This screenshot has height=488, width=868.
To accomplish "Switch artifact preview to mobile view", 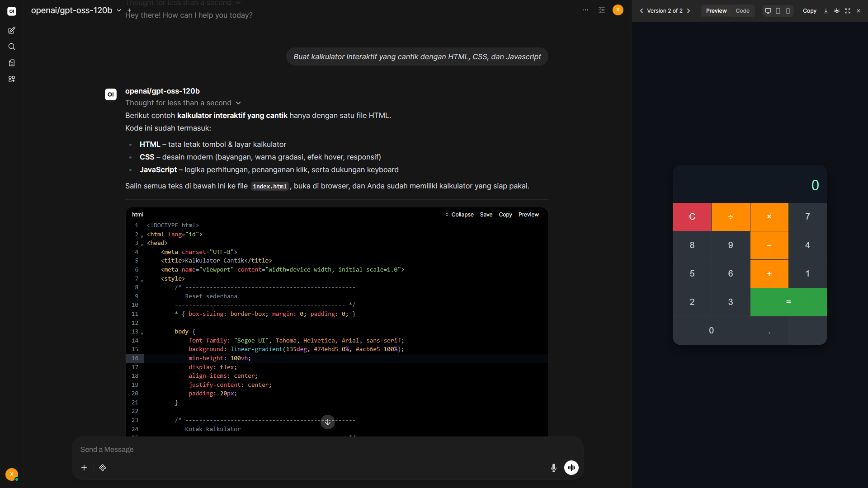I will point(788,11).
